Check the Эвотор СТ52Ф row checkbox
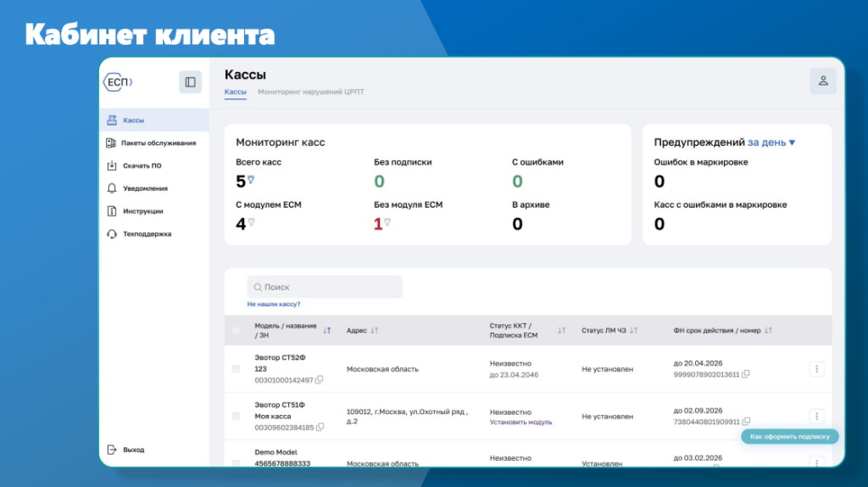 pos(236,369)
